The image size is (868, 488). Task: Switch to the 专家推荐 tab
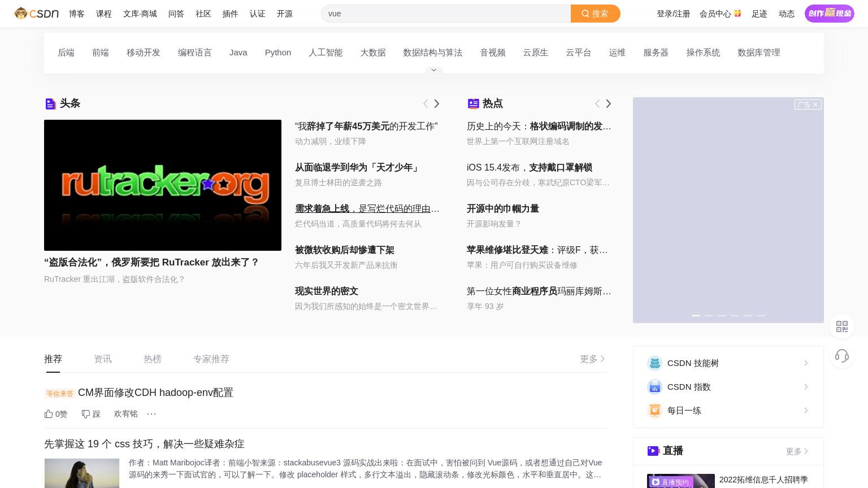[211, 359]
